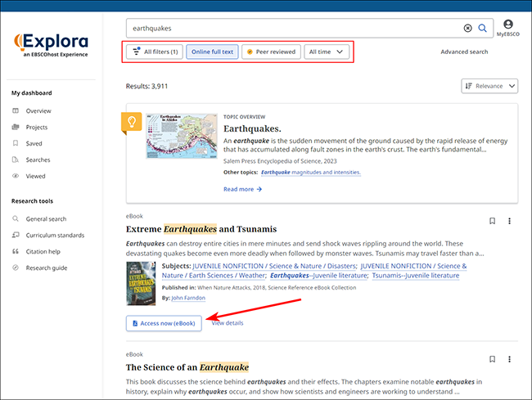Click the Advanced search link
The width and height of the screenshot is (532, 400).
(x=464, y=52)
